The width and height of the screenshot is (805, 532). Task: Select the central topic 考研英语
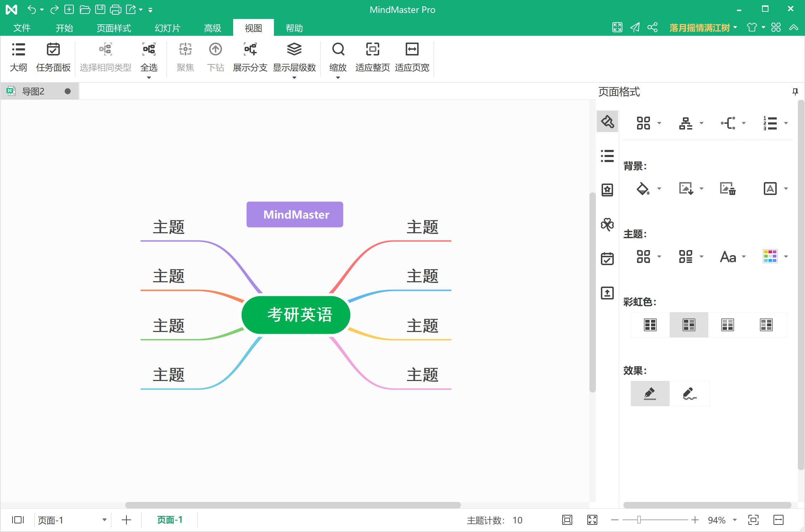point(296,315)
